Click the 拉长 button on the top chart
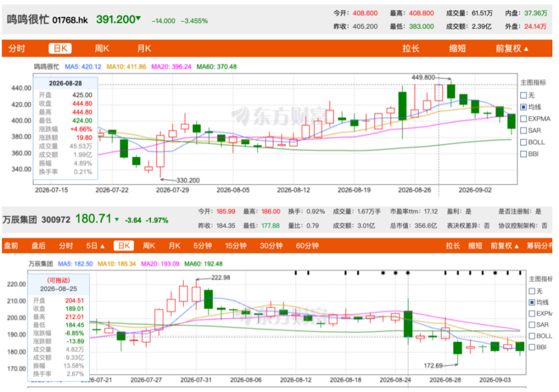The image size is (559, 392). 410,49
